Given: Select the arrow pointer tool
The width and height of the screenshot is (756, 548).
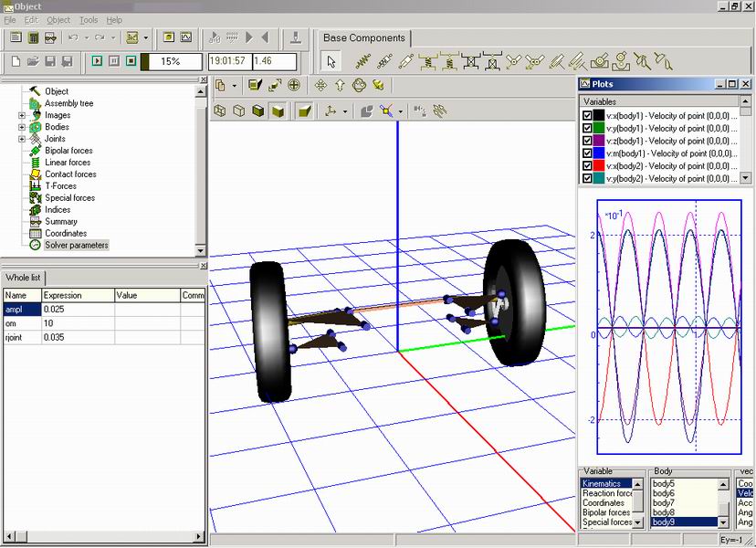Looking at the screenshot, I should tap(331, 62).
